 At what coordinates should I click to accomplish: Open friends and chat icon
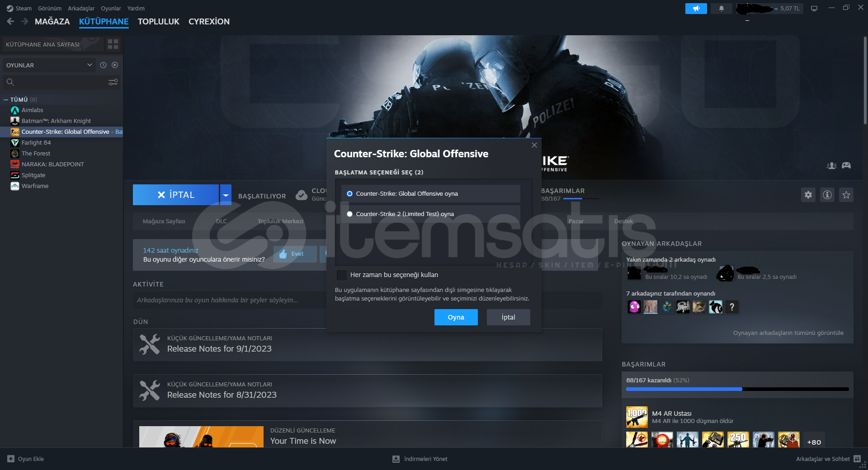pos(857,459)
